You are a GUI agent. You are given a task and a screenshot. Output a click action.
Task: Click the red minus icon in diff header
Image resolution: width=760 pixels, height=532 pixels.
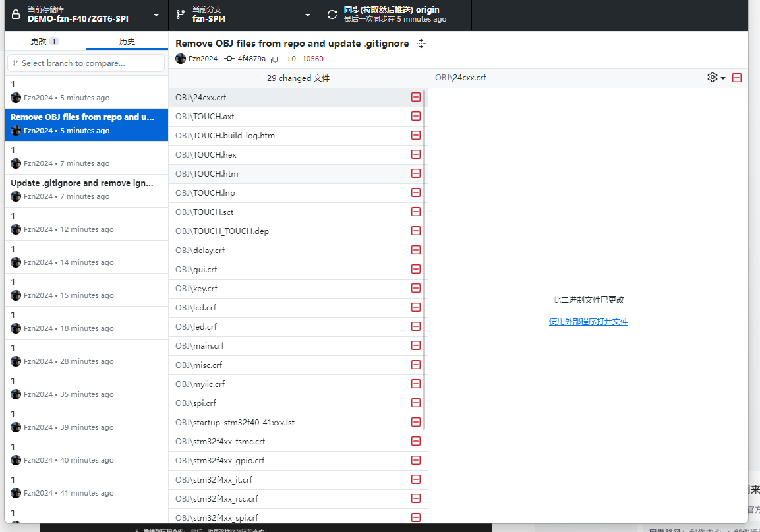(x=737, y=77)
